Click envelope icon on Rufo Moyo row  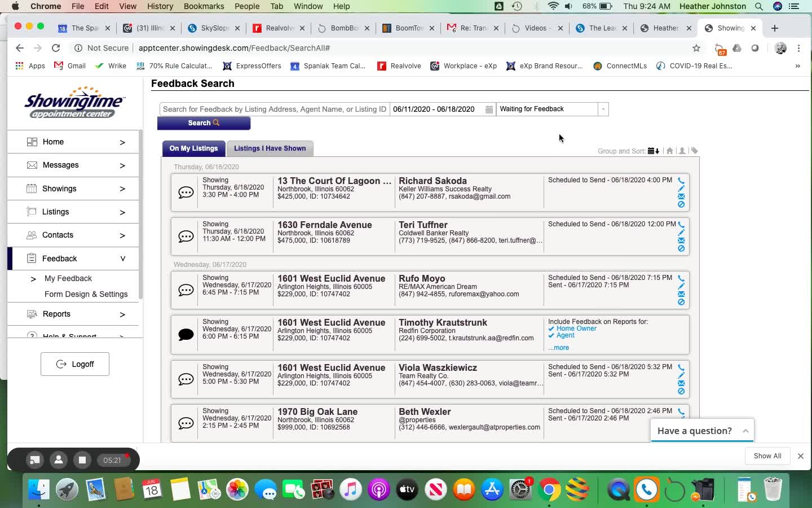(x=681, y=294)
